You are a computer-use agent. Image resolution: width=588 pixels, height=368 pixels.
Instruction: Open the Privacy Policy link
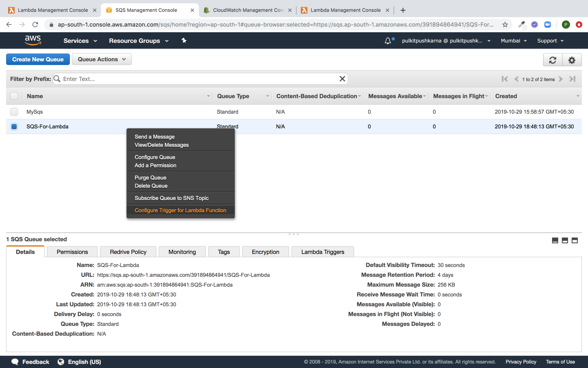[521, 362]
